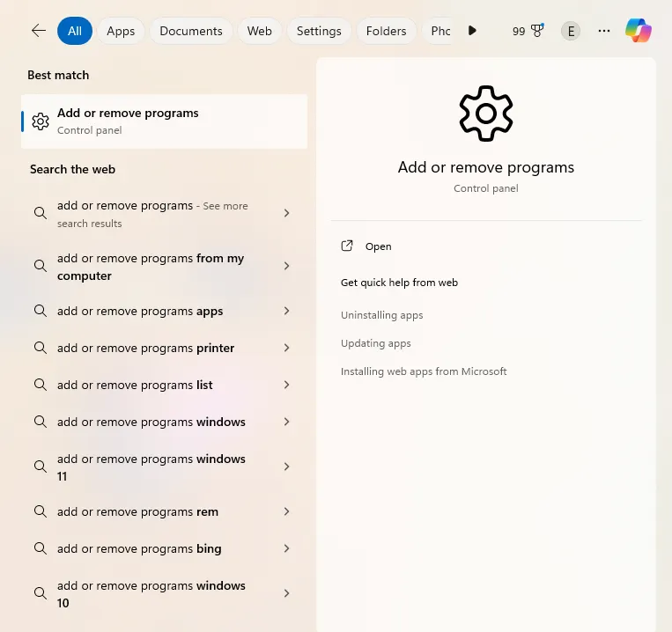Expand chevron for 'programs list' suggestion
Image resolution: width=672 pixels, height=632 pixels.
(x=287, y=385)
